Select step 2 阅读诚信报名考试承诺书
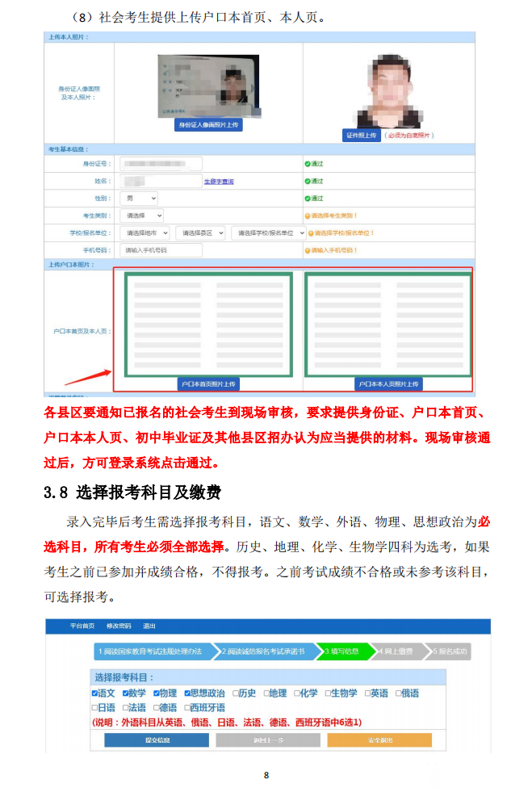Image resolution: width=532 pixels, height=796 pixels. coord(265,651)
